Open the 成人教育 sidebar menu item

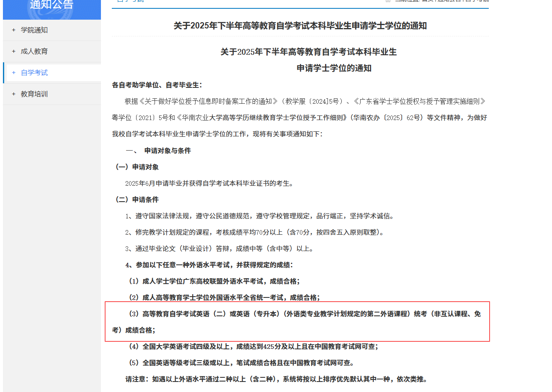[x=34, y=51]
